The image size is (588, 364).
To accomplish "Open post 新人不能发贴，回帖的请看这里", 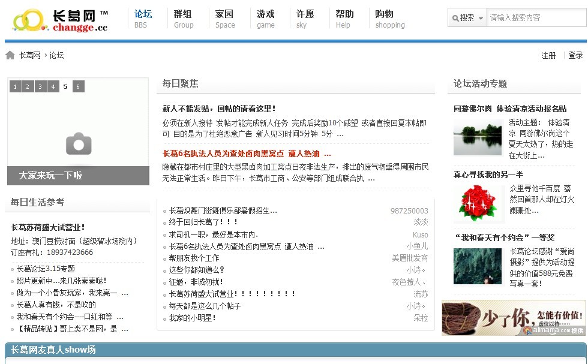I will 219,109.
